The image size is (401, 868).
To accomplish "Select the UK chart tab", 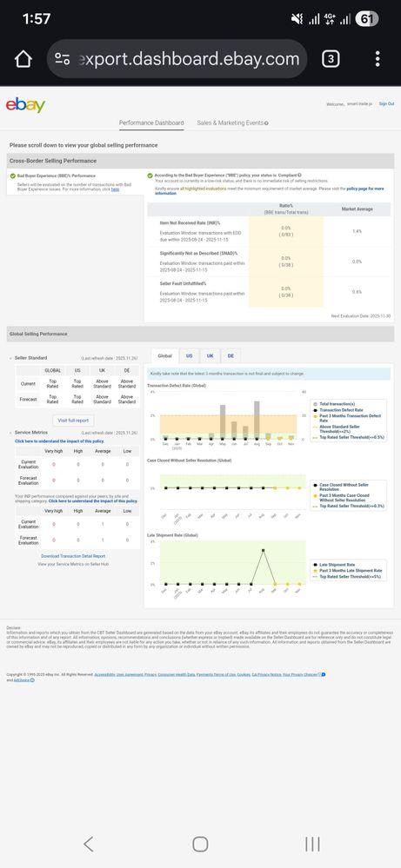I will click(211, 356).
